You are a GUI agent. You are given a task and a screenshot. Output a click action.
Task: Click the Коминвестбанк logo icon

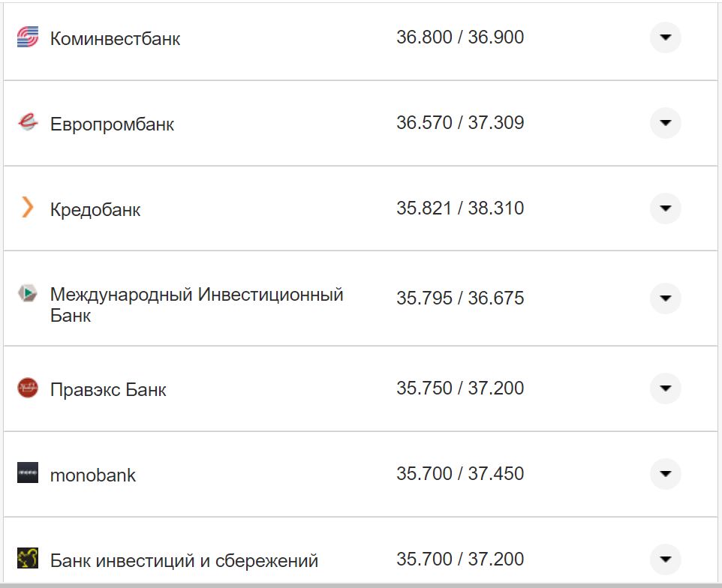click(x=28, y=37)
